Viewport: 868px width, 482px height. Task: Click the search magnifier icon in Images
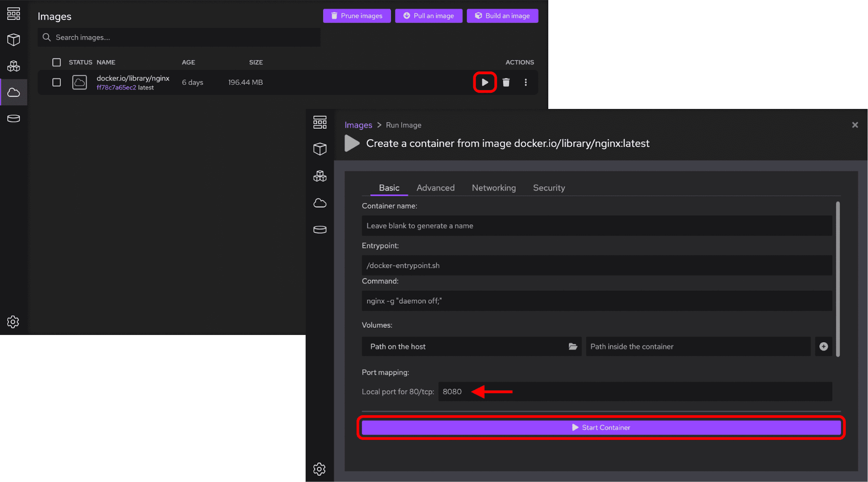point(47,37)
